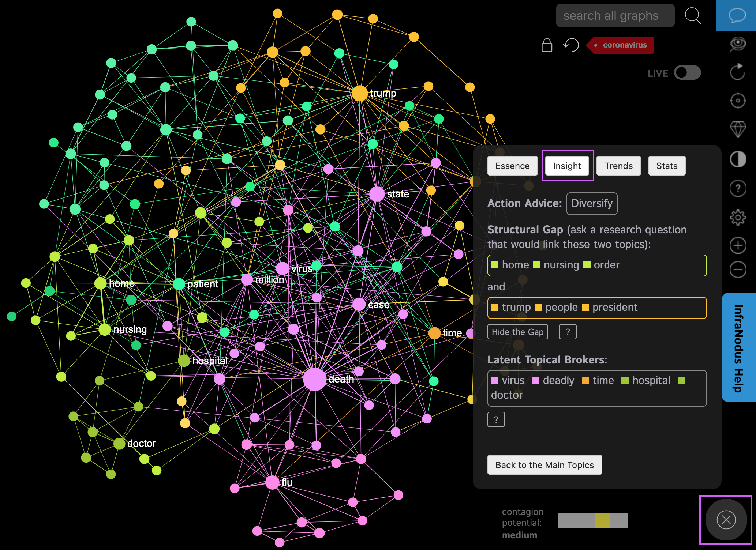The width and height of the screenshot is (756, 550).
Task: Click the home node in graph
Action: [x=100, y=283]
